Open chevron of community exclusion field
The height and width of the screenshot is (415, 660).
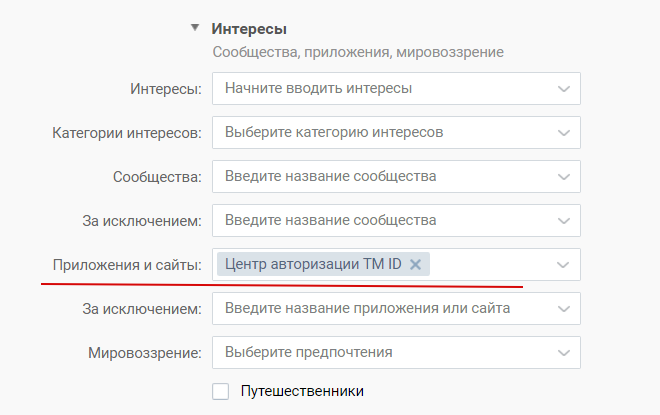[564, 220]
